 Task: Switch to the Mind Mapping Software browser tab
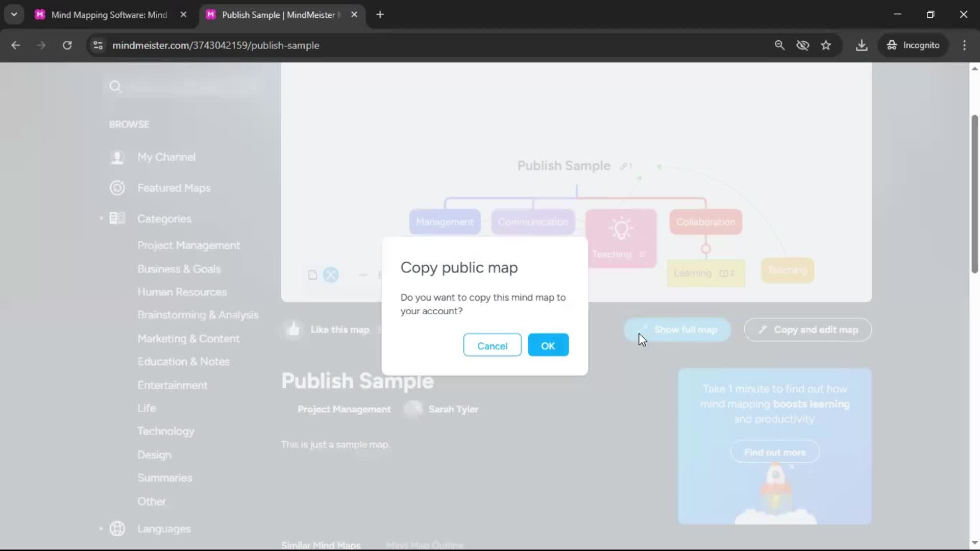tap(109, 15)
